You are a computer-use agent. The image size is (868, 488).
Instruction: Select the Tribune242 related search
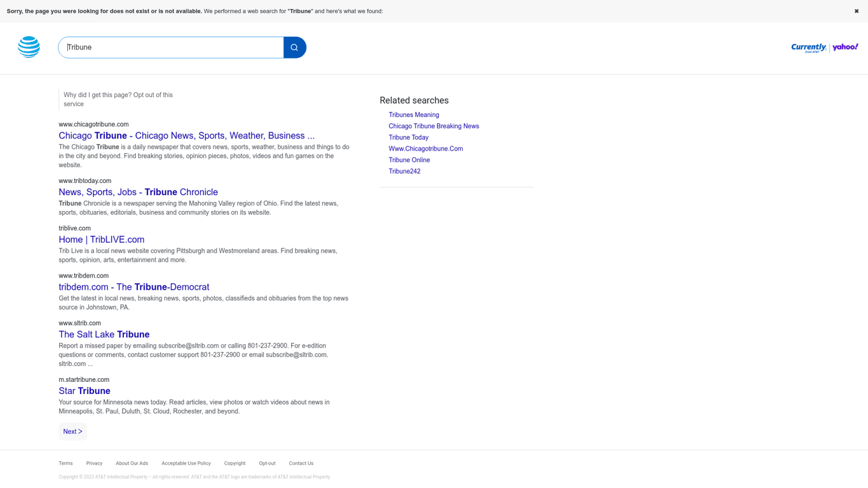(x=404, y=172)
